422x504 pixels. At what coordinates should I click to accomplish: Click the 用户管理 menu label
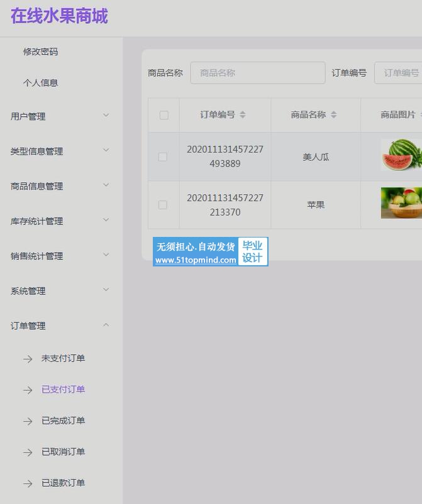coord(28,116)
